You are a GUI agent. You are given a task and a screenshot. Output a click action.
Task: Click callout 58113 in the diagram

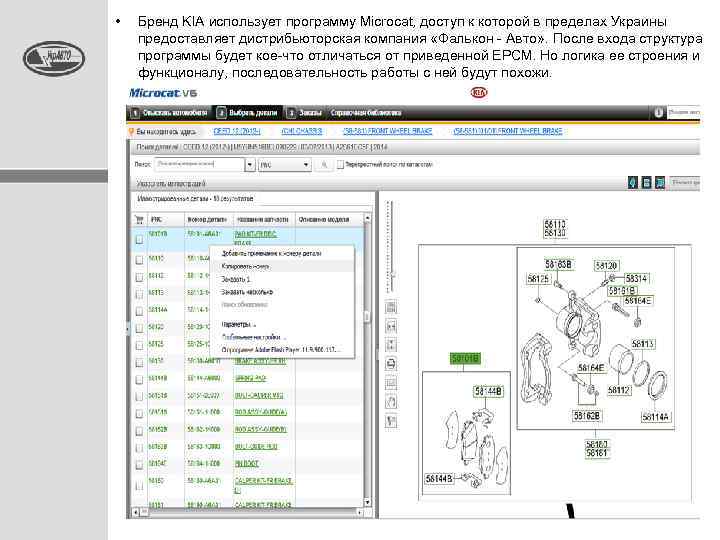(x=643, y=344)
